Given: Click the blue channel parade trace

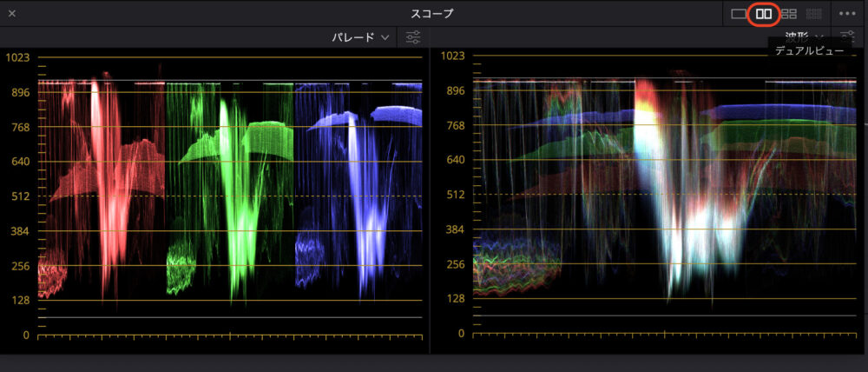Looking at the screenshot, I should pyautogui.click(x=356, y=174).
